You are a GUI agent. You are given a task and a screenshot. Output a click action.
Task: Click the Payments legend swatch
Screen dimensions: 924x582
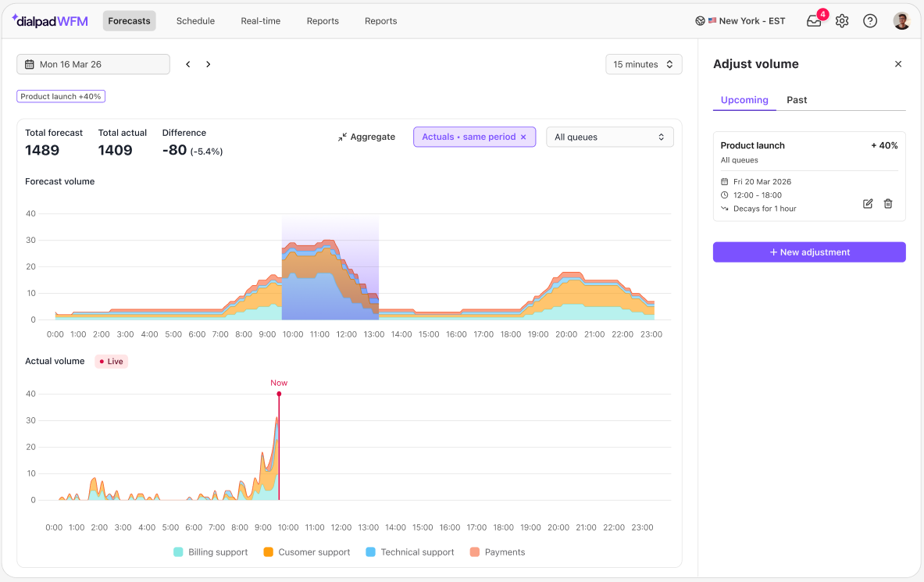474,552
